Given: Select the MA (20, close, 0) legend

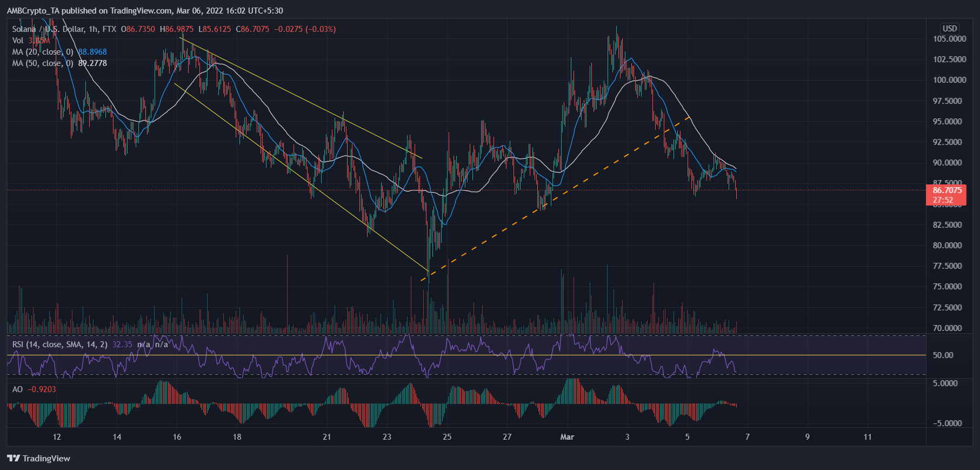Looking at the screenshot, I should click(43, 52).
